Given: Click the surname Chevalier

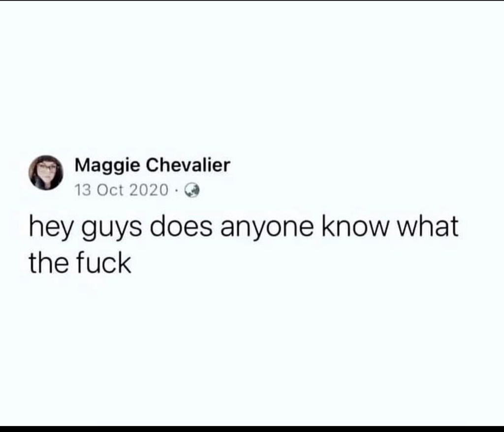Looking at the screenshot, I should click(x=189, y=165).
